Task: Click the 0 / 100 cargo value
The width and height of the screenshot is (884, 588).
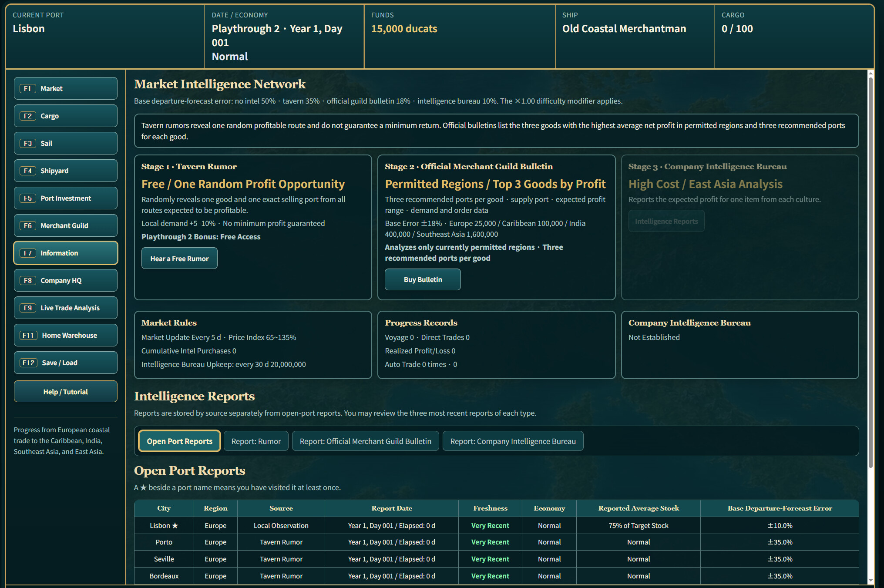Action: (x=737, y=29)
